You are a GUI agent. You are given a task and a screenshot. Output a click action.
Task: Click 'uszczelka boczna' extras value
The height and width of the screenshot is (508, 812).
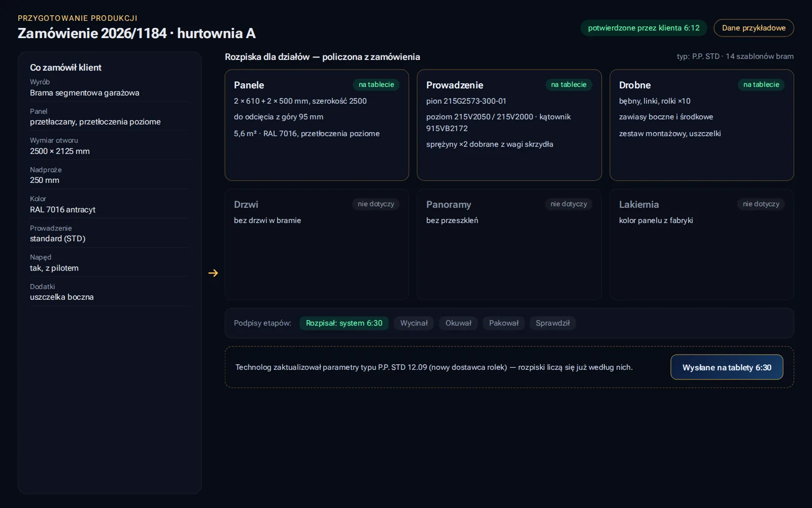[x=62, y=297]
